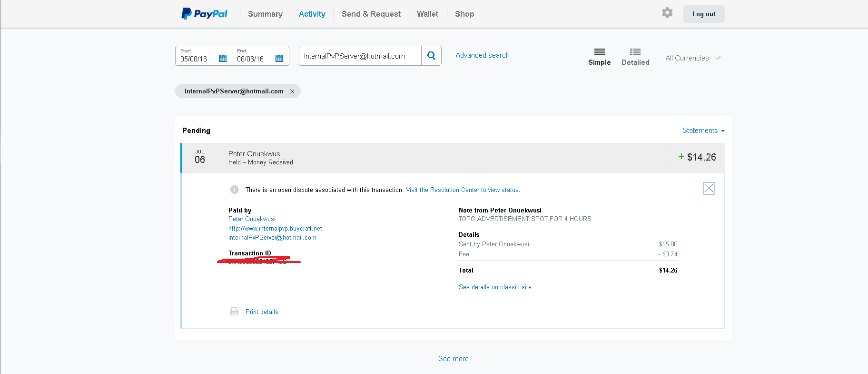Select the +$14.26 transaction amount
This screenshot has width=868, height=374.
coord(697,157)
